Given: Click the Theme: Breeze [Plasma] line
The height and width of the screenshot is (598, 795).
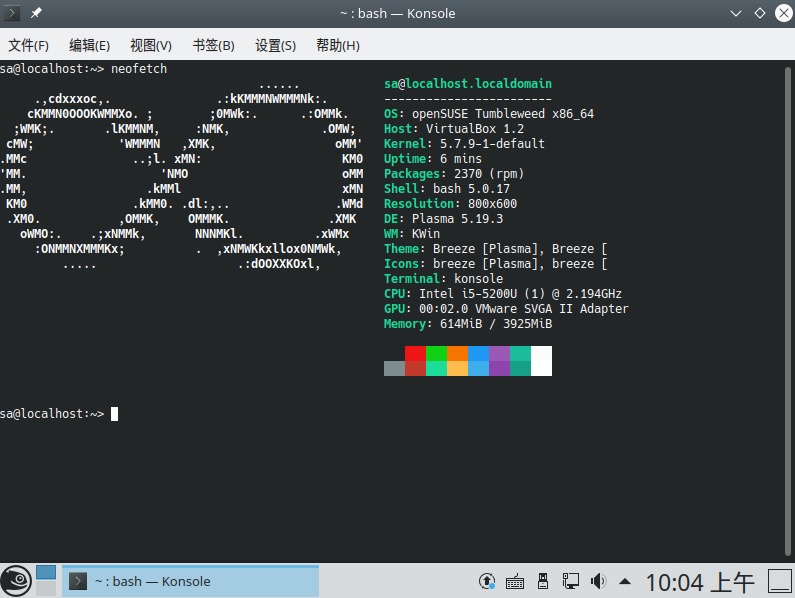Looking at the screenshot, I should tap(495, 249).
